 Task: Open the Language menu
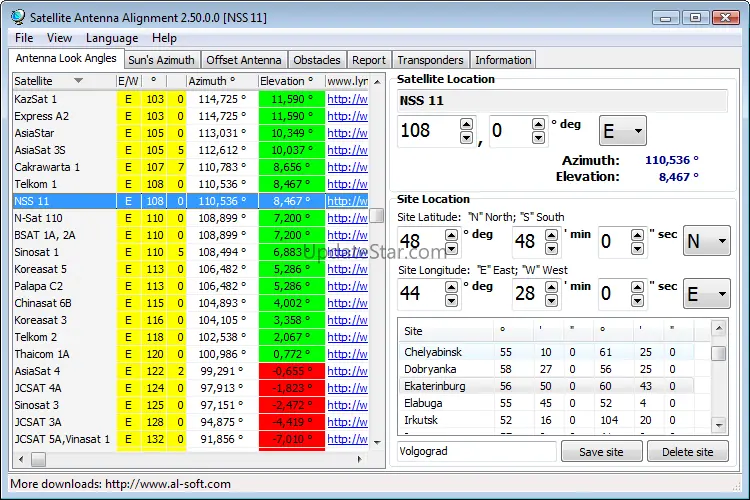coord(112,38)
